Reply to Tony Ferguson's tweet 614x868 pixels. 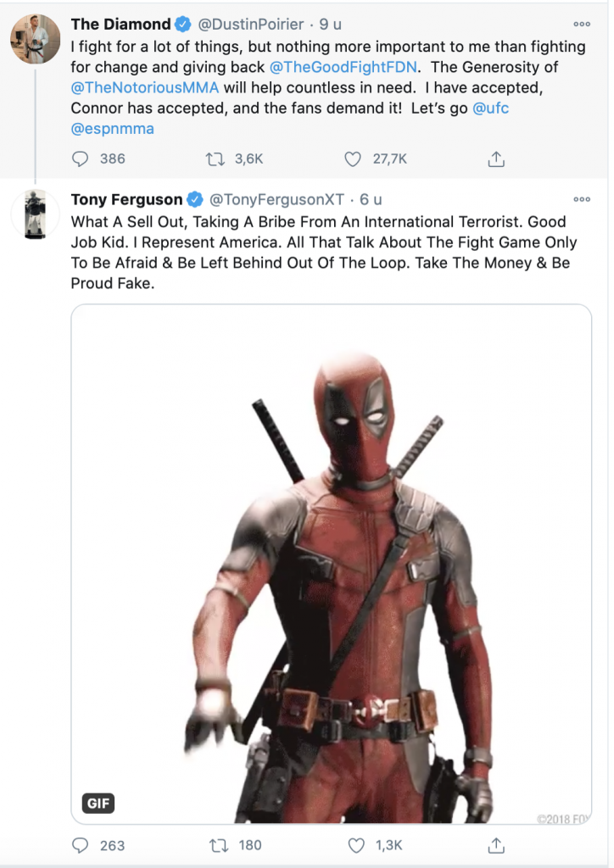pyautogui.click(x=81, y=845)
